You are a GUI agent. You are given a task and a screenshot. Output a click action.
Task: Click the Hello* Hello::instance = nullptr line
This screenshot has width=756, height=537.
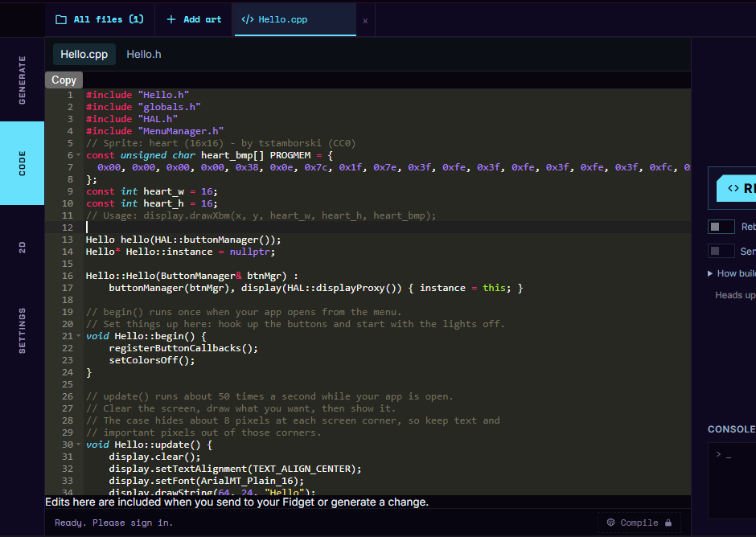point(180,252)
